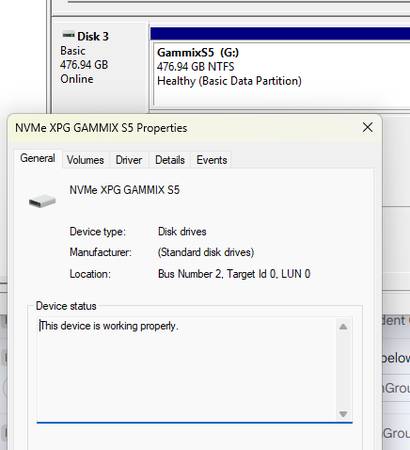Open the Details tab
The width and height of the screenshot is (410, 450).
170,160
